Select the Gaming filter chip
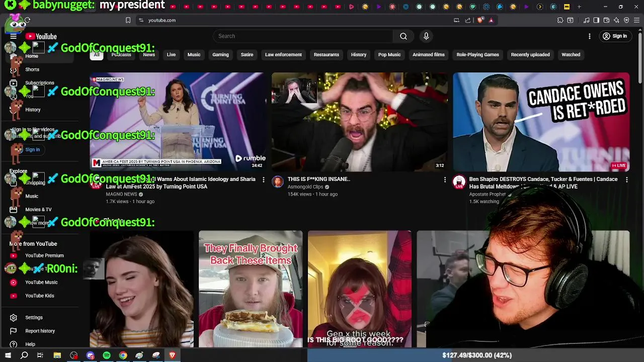644x362 pixels. (220, 55)
